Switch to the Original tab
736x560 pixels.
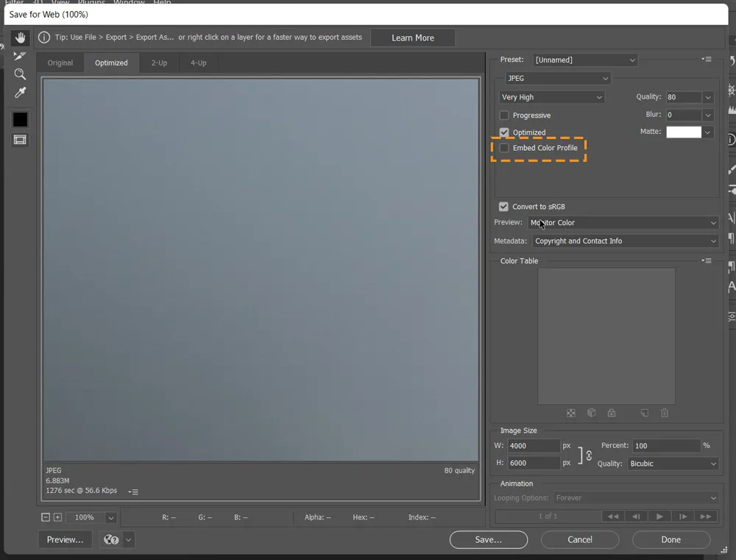pos(60,63)
